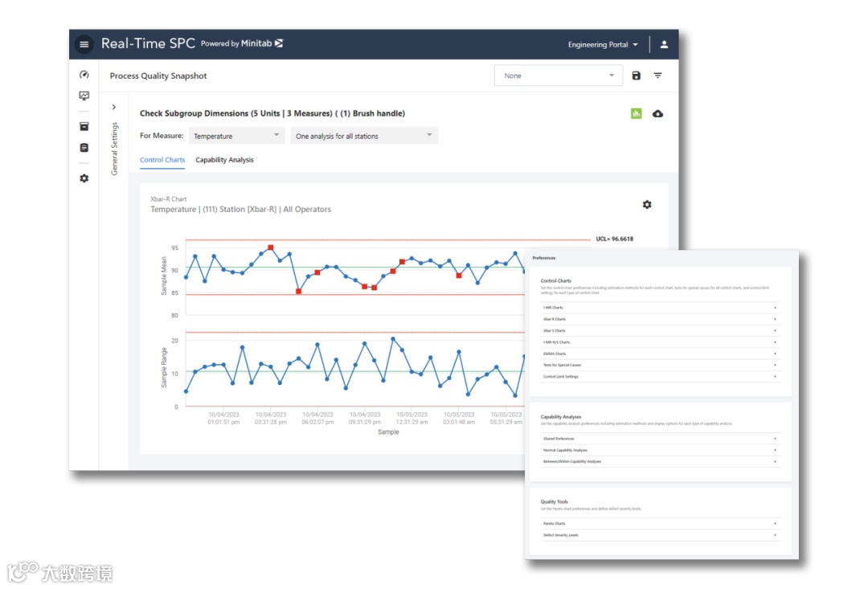Click the For Measure label
Image resolution: width=868 pixels, height=589 pixels.
click(162, 136)
